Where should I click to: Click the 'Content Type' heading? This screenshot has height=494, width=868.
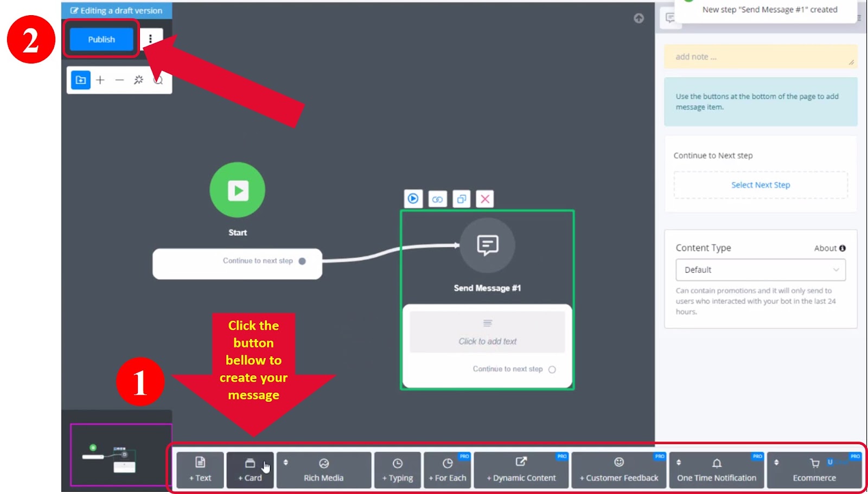click(x=703, y=248)
